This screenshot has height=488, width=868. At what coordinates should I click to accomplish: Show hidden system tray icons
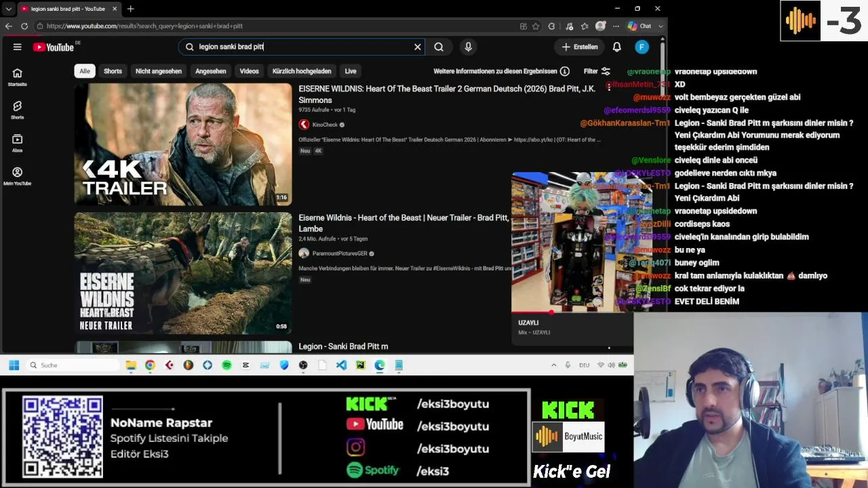(x=553, y=365)
